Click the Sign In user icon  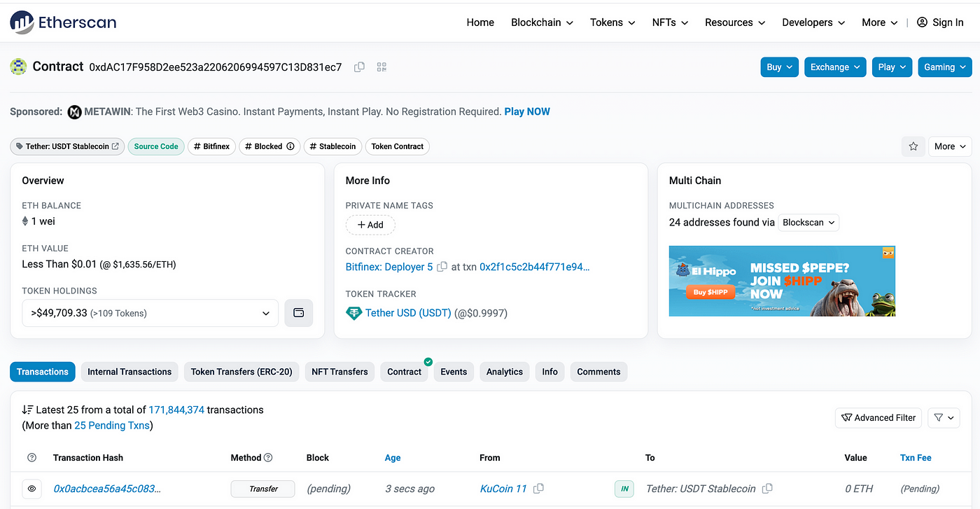click(922, 22)
